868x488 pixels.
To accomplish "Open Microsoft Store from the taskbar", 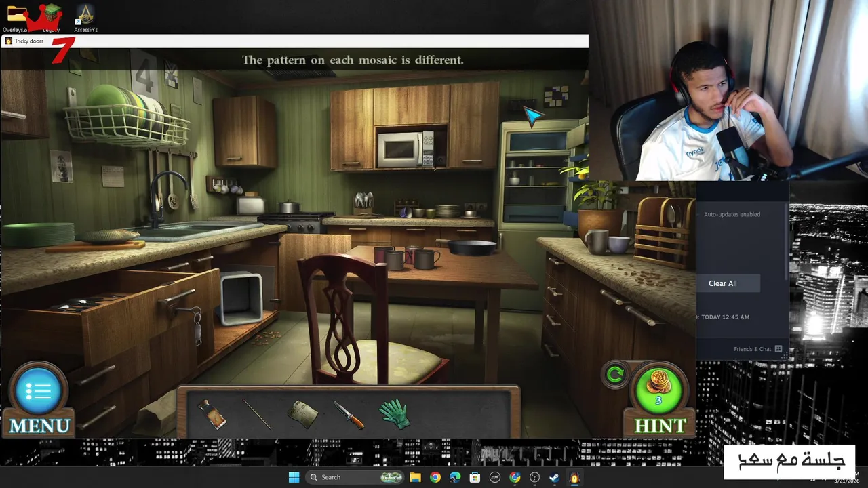I will pos(475,477).
